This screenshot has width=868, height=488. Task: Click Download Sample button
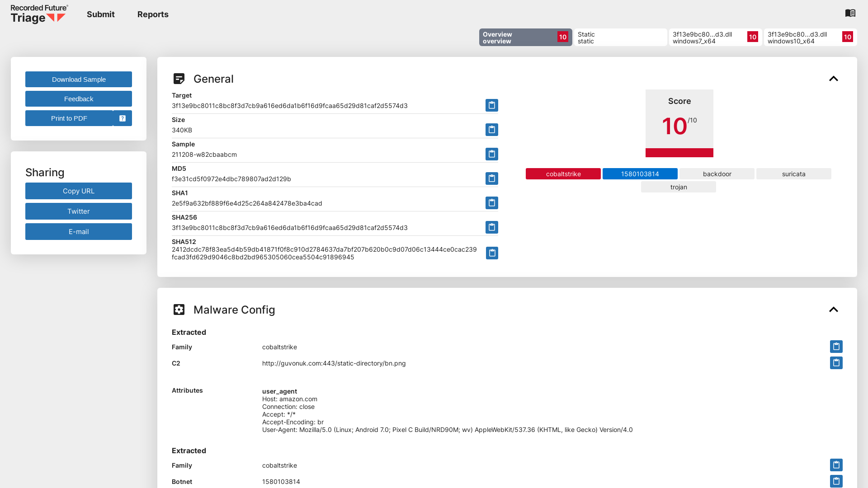click(79, 80)
